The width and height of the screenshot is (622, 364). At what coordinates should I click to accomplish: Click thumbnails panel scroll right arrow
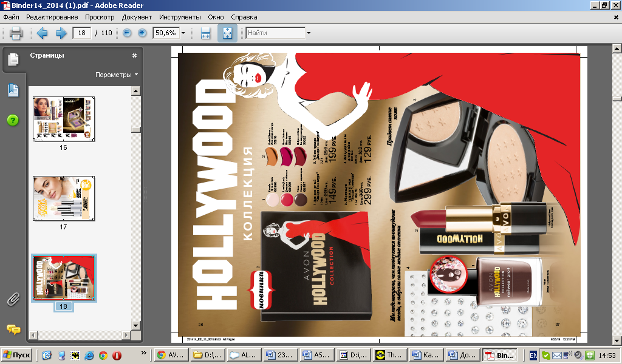(x=126, y=335)
